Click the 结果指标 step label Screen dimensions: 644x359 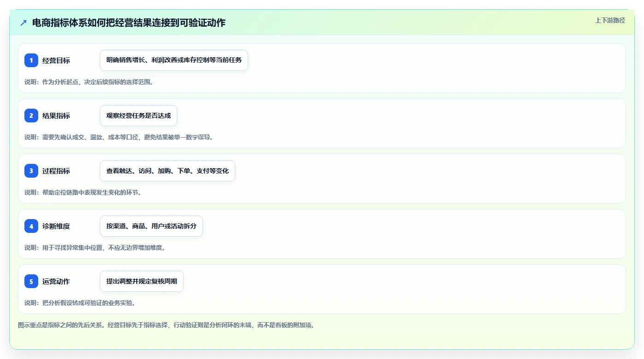(x=56, y=116)
